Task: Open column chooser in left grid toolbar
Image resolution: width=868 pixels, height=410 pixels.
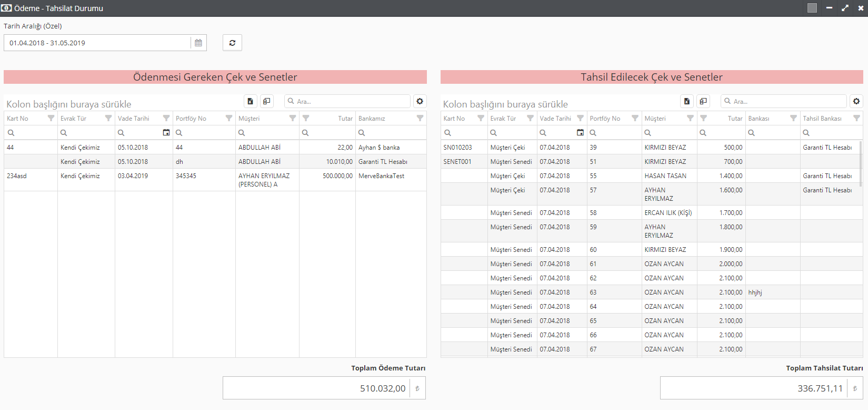Action: click(x=267, y=101)
